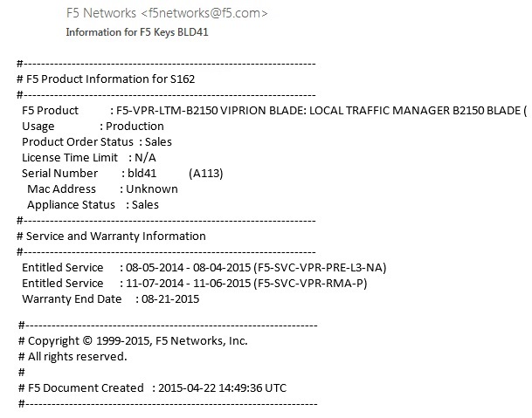
Task: Click the Copyright 1999-2015 F5 Networks line
Action: click(x=132, y=341)
